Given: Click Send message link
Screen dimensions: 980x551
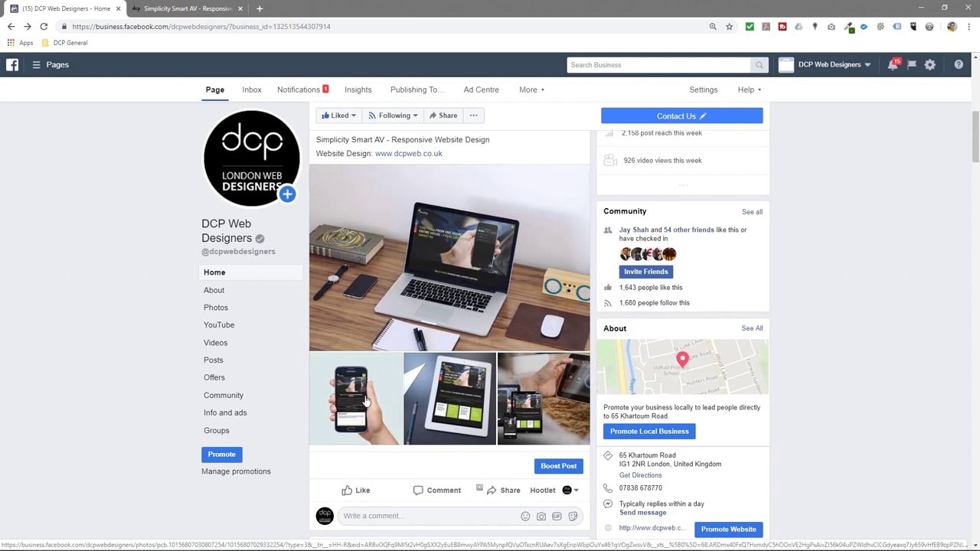Looking at the screenshot, I should click(x=642, y=513).
